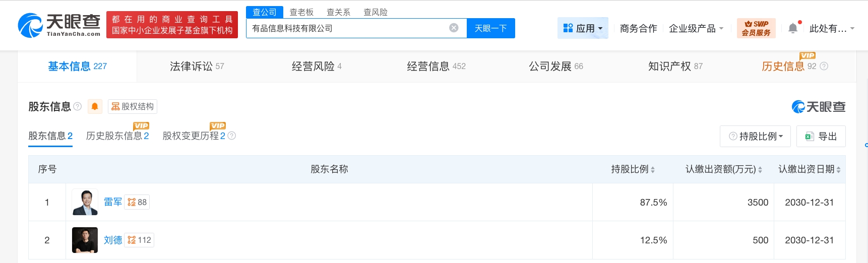Screen dimensions: 868x263
Task: Click orange alert bell beside 股东信息
Action: coord(95,106)
